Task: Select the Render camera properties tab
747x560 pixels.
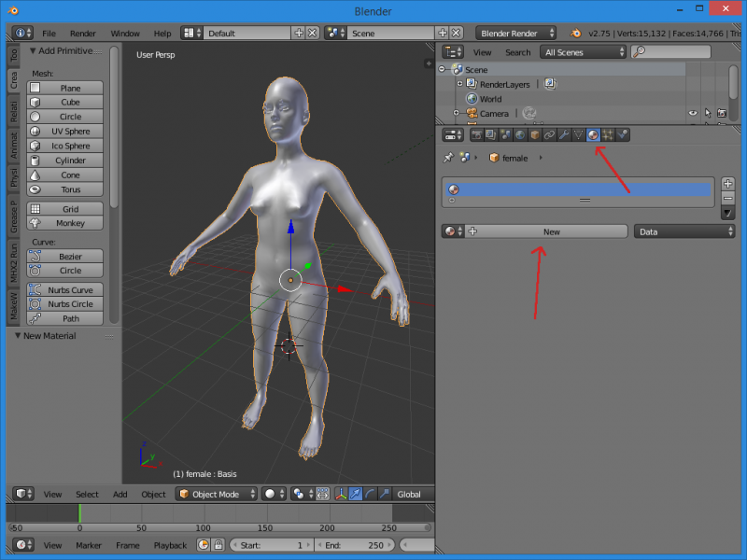Action: [476, 134]
